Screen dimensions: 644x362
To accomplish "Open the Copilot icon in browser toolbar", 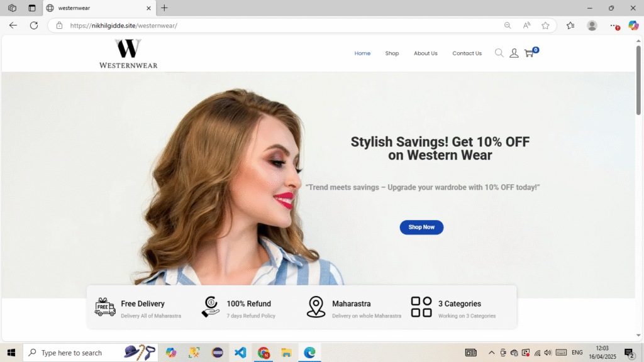I will pyautogui.click(x=633, y=26).
